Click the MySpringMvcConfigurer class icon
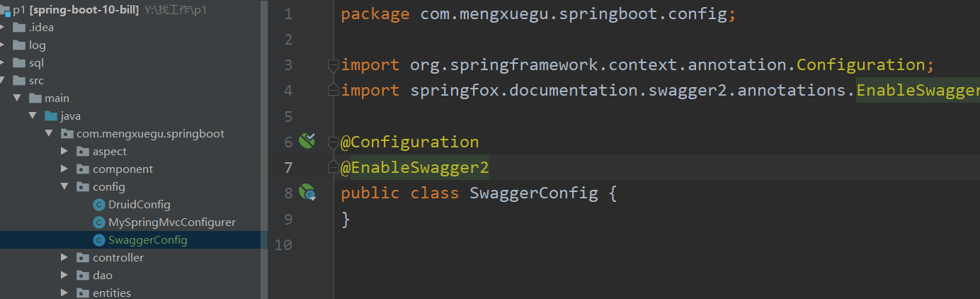The height and width of the screenshot is (299, 980). coord(99,222)
